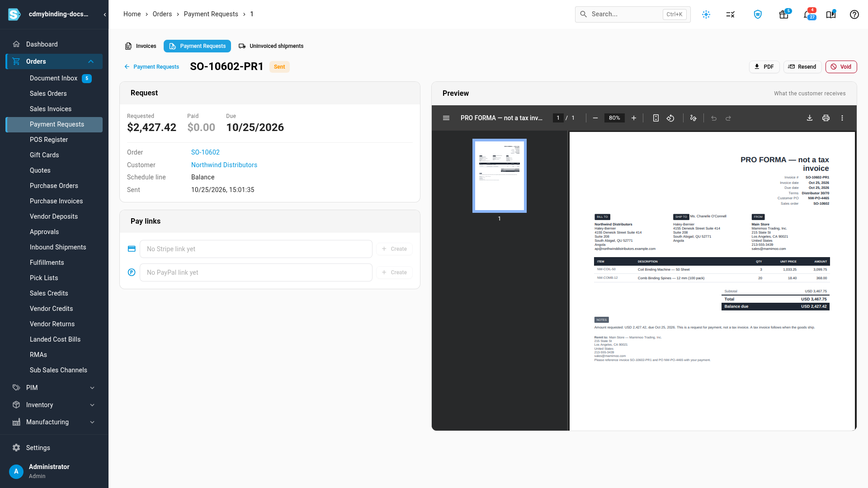Screen dimensions: 868x488
Task: Click the Orders breadcrumb link
Action: [x=162, y=14]
